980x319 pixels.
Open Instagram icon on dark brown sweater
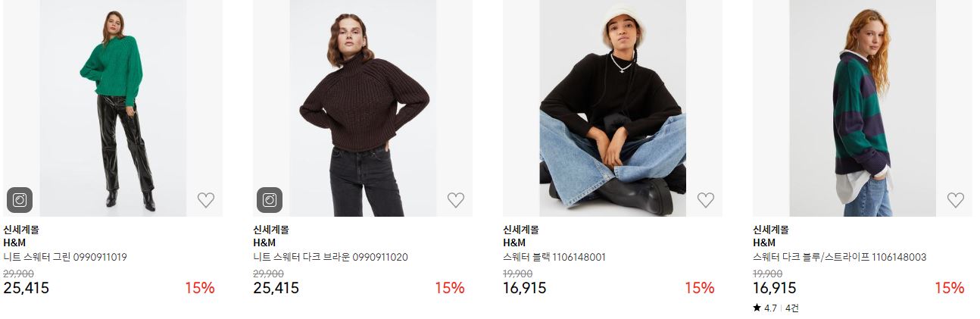click(270, 200)
